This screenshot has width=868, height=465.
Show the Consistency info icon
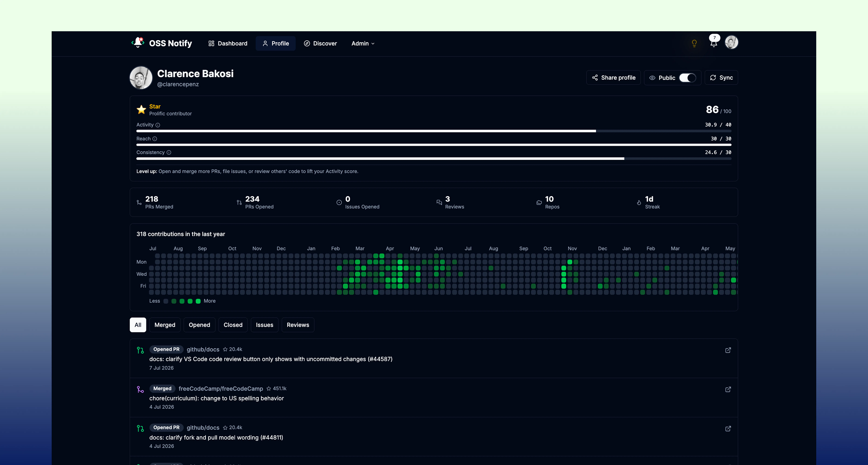tap(169, 152)
